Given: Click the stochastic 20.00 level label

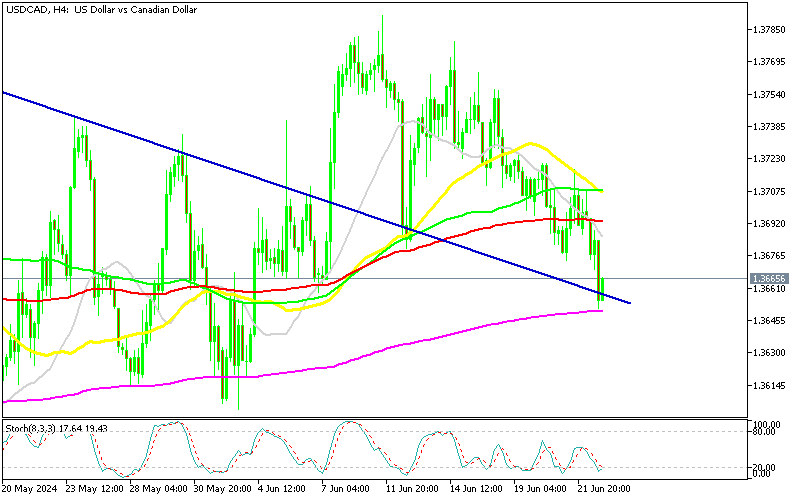Looking at the screenshot, I should (x=766, y=467).
